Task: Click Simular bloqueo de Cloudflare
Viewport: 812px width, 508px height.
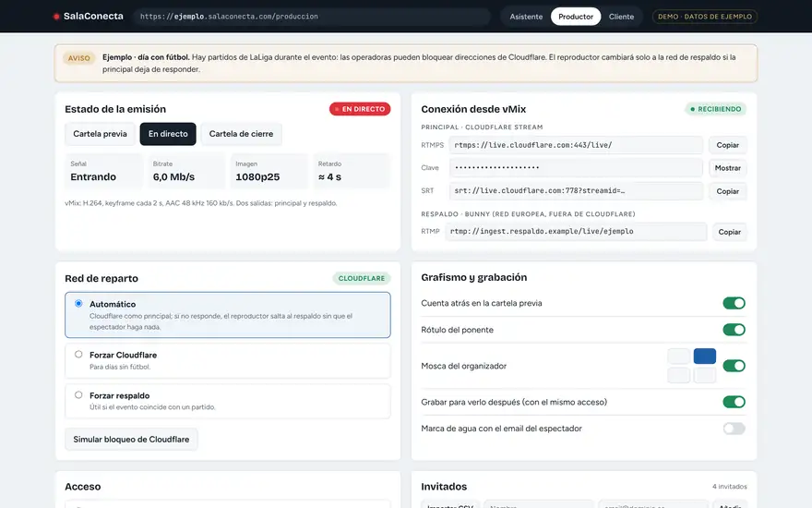Action: (131, 439)
